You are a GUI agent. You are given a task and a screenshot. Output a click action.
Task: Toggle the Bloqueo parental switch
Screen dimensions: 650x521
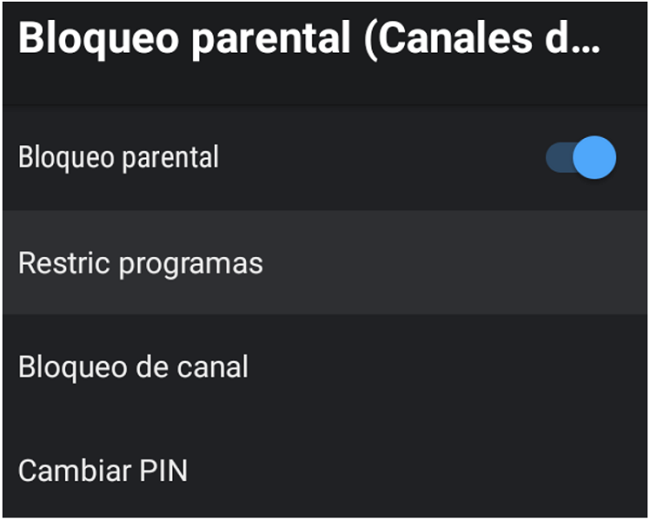[581, 158]
